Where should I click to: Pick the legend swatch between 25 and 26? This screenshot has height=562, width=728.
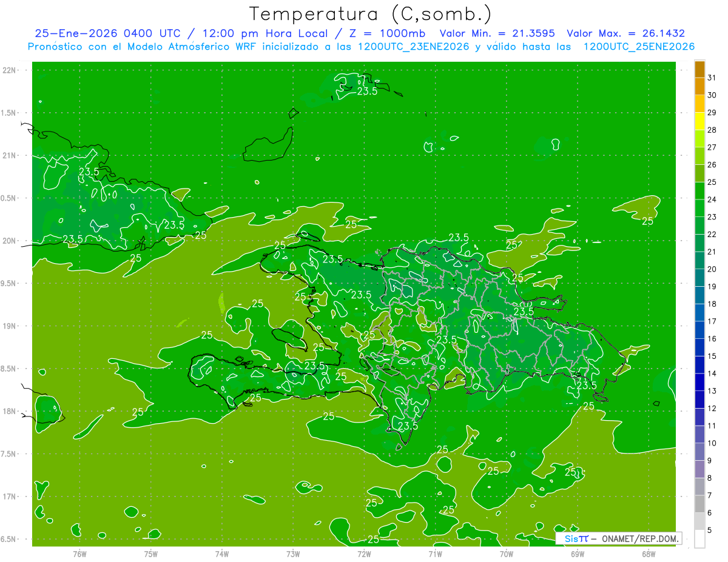point(699,173)
